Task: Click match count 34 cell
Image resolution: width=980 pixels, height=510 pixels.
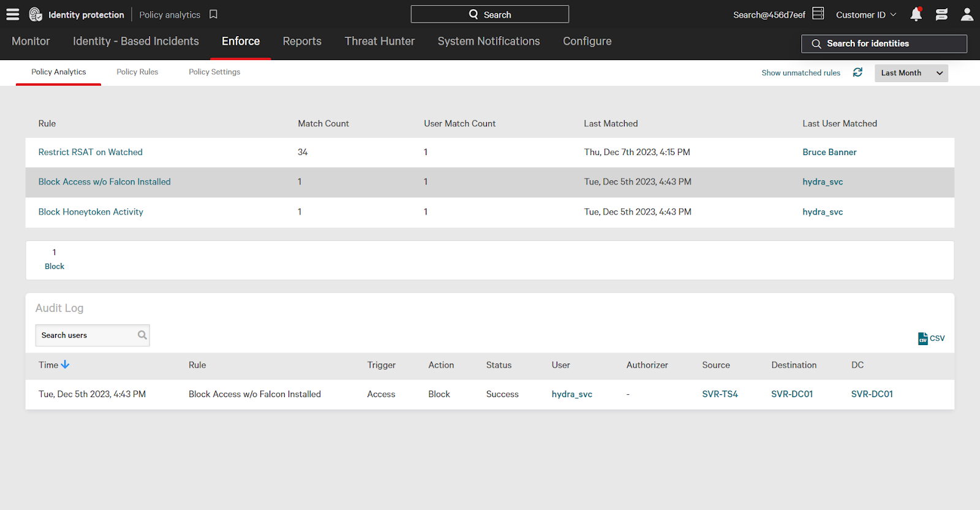Action: [x=303, y=152]
